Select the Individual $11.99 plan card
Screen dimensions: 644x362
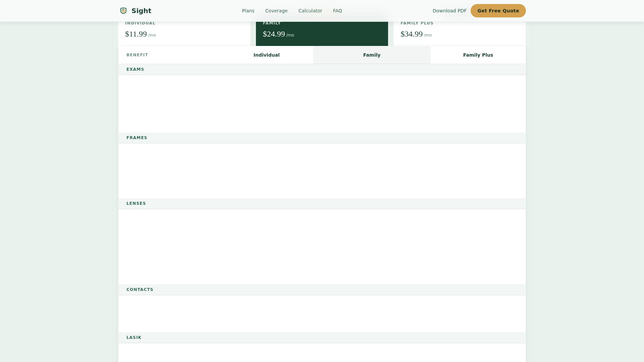pos(184,34)
